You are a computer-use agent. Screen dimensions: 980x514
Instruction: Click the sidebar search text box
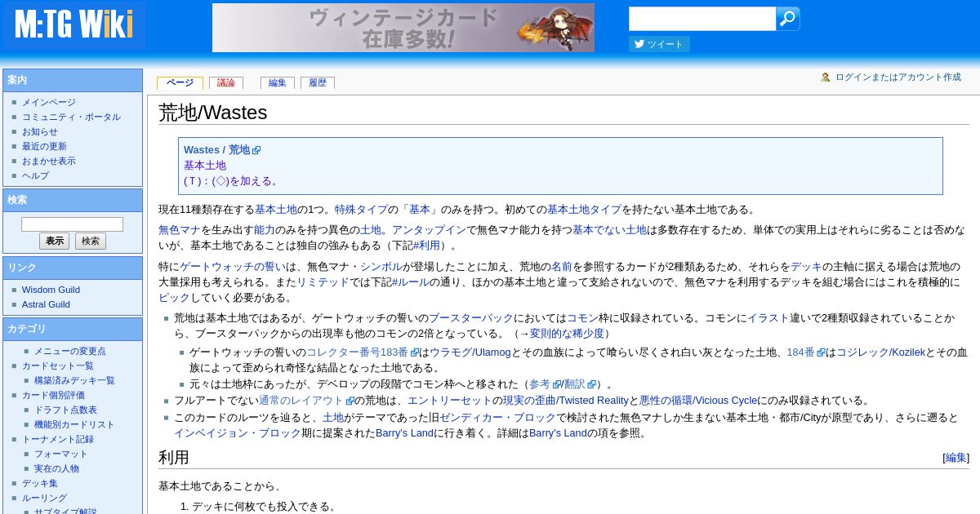[72, 224]
